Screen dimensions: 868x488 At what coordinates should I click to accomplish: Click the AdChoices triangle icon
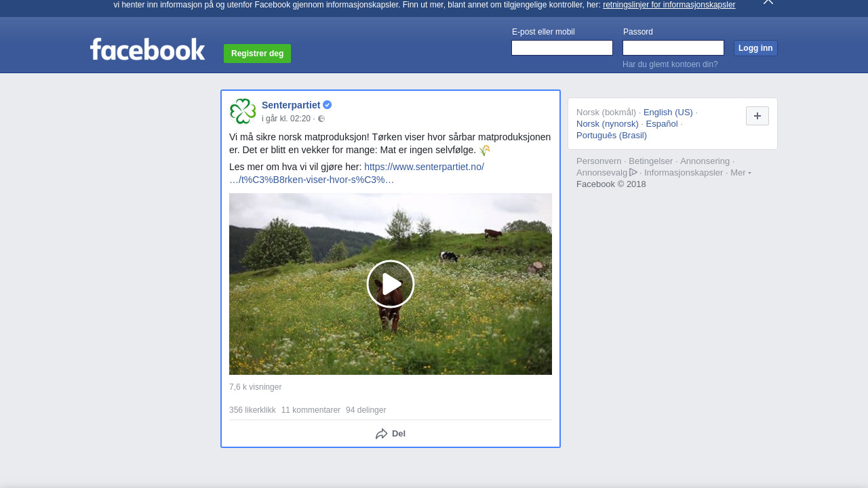point(633,172)
